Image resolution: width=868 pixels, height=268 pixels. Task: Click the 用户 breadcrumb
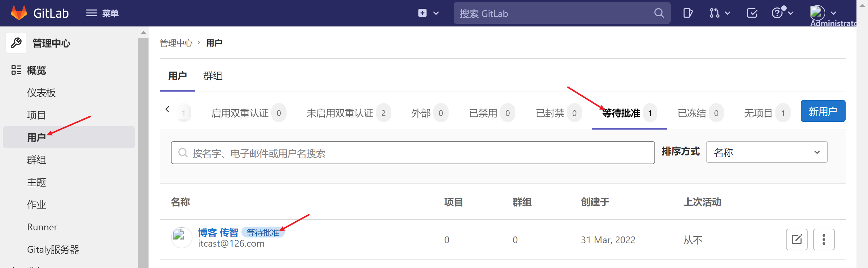[x=214, y=43]
